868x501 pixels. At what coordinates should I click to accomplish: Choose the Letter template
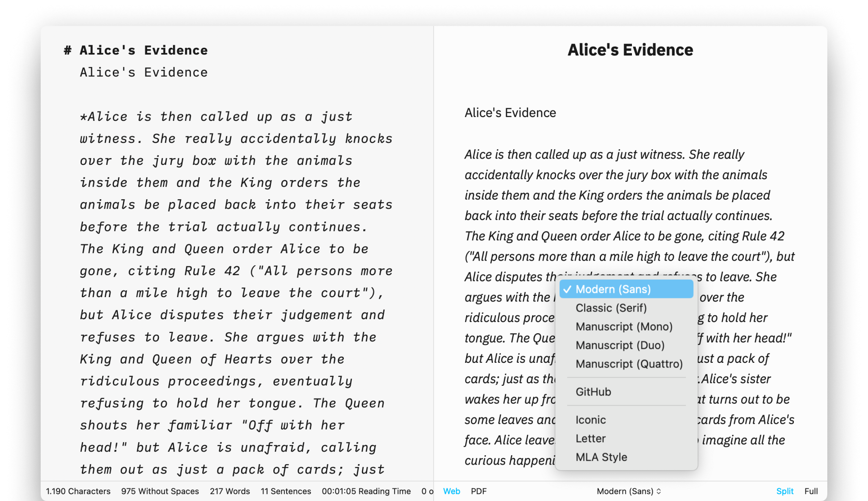[590, 438]
